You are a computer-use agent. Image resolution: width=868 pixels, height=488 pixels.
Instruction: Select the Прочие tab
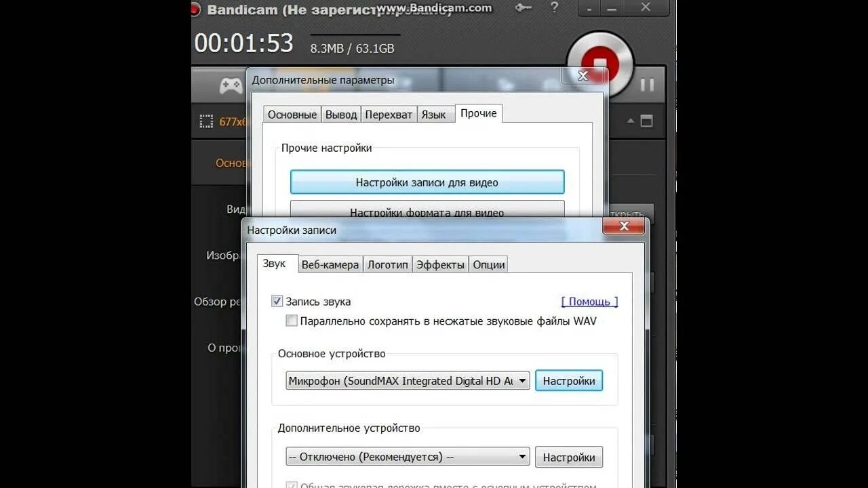click(479, 113)
